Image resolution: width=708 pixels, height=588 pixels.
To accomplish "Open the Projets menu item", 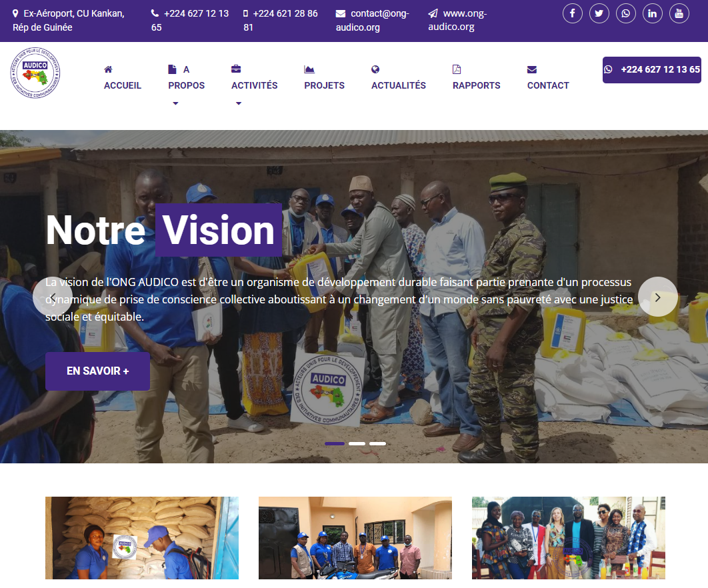I will pyautogui.click(x=324, y=85).
